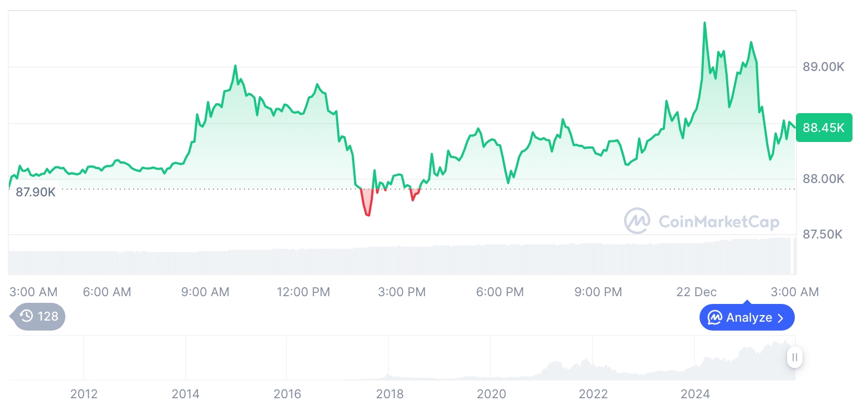Open the Analyze panel
868x406 pixels.
pos(747,318)
